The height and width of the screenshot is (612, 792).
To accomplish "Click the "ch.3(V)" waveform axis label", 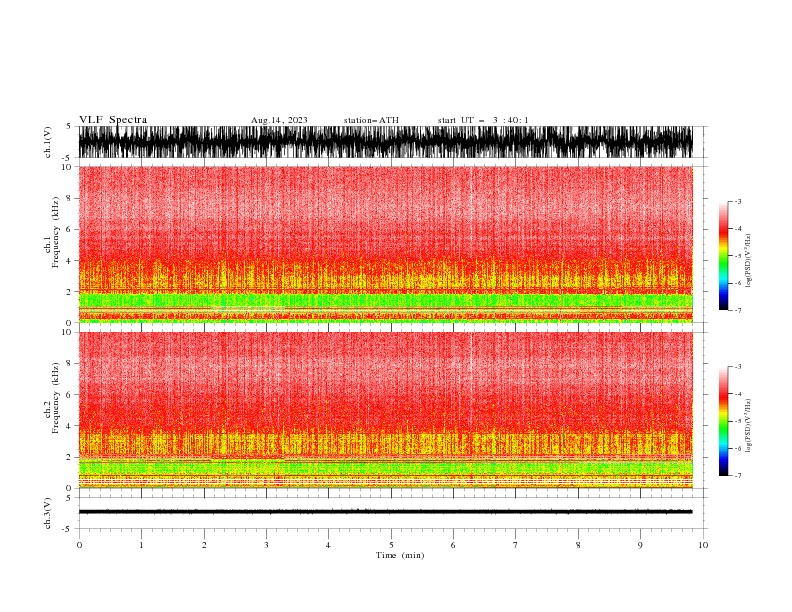I will (48, 513).
